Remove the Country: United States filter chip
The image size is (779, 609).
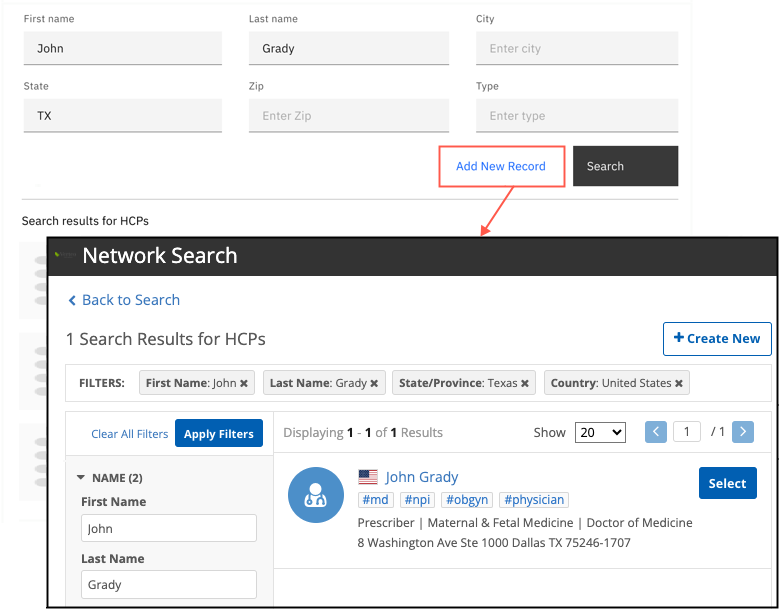[678, 383]
